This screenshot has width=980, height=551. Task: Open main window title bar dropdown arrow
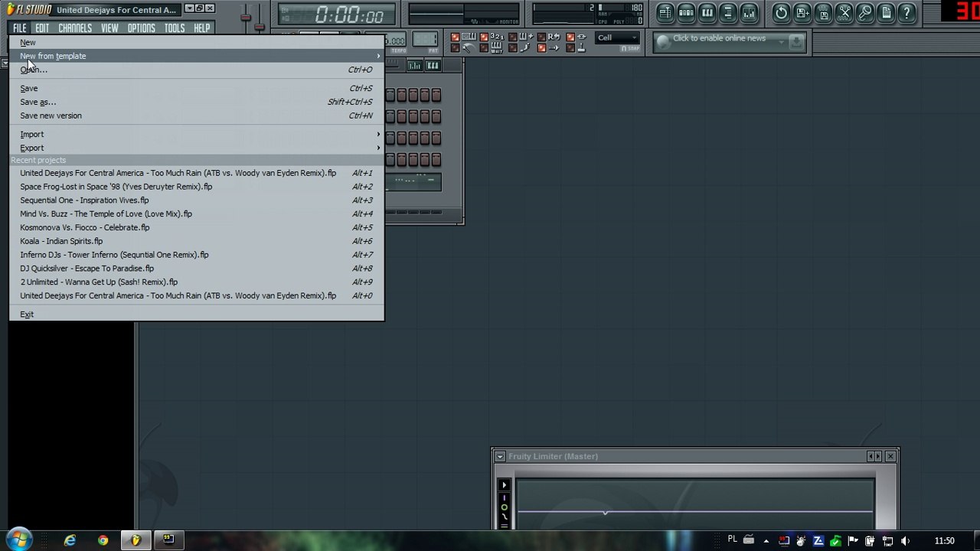(189, 8)
